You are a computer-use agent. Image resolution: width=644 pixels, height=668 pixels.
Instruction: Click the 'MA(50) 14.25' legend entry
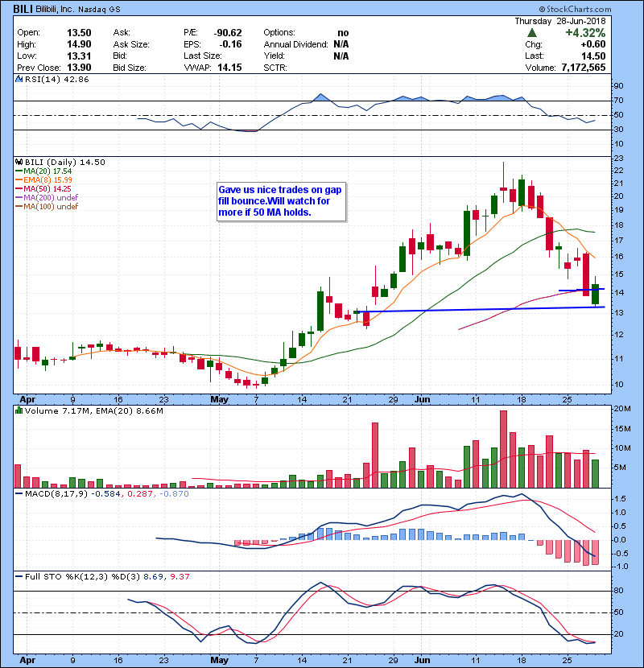(43, 188)
